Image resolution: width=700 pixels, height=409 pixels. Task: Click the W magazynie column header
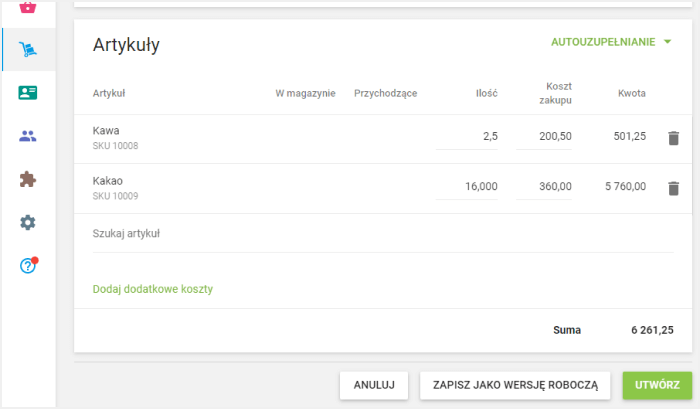[x=305, y=93]
